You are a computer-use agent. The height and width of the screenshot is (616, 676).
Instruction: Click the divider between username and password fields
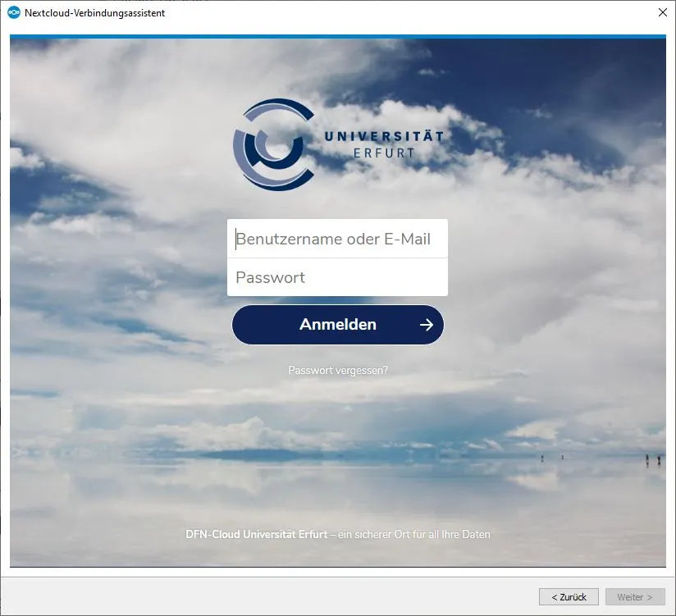pyautogui.click(x=337, y=258)
